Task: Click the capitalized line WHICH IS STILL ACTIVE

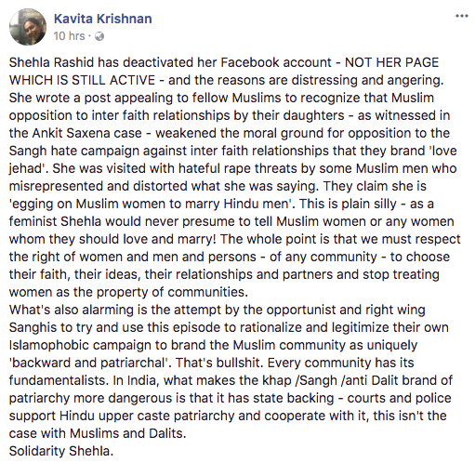Action: click(x=82, y=80)
